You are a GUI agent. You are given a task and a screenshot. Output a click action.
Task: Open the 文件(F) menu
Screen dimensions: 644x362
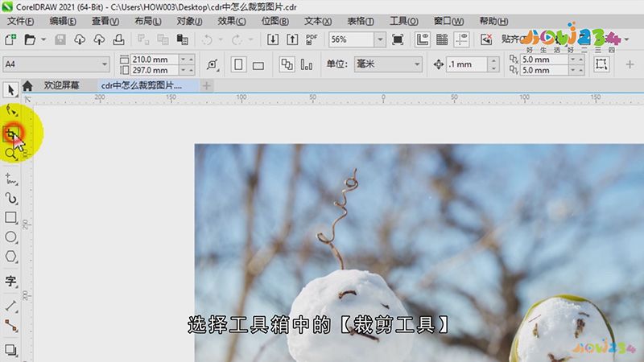(20, 21)
